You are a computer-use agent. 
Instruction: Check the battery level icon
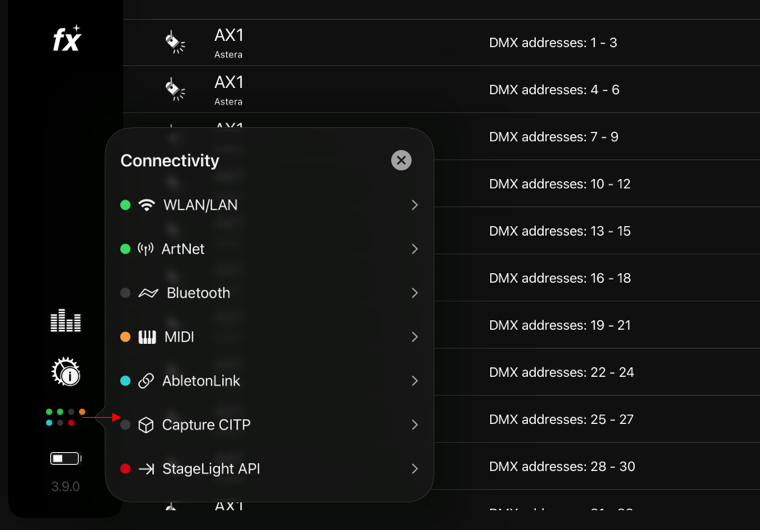pos(65,458)
